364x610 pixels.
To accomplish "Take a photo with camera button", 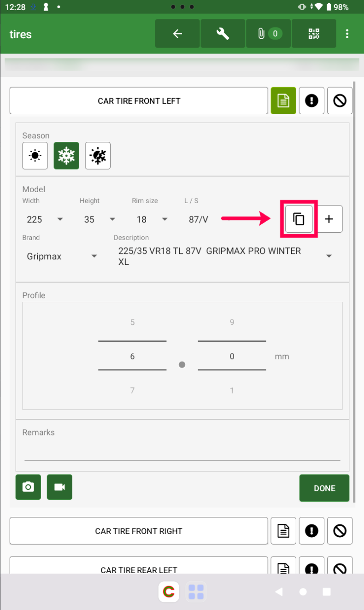I will (x=28, y=487).
